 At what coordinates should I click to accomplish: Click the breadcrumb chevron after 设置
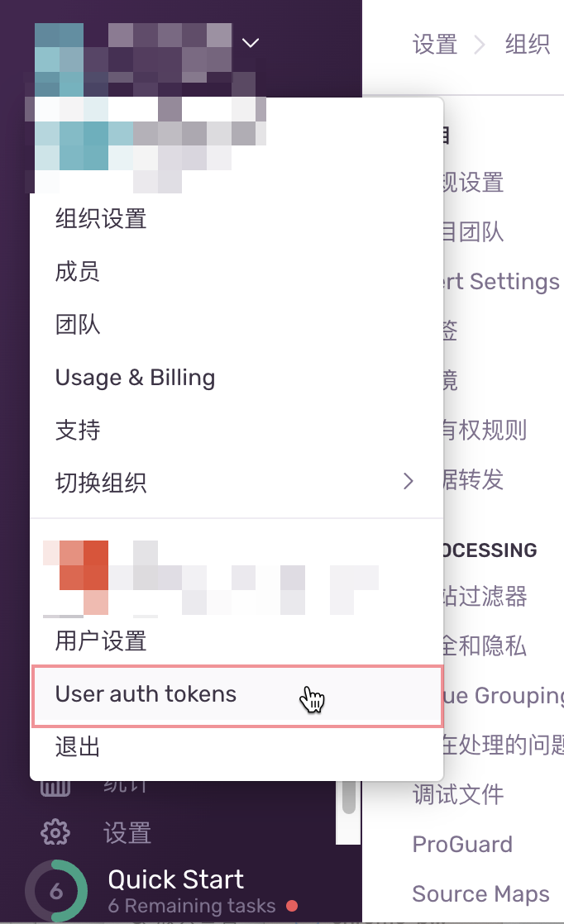[480, 44]
